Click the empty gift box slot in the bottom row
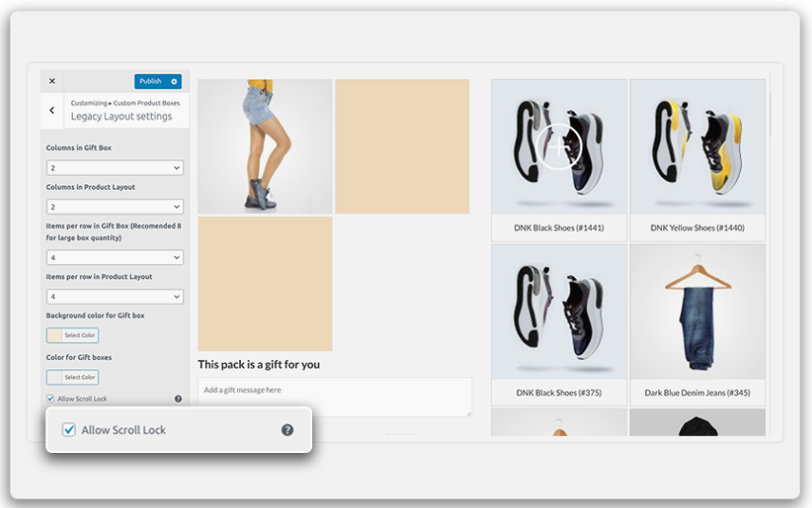Viewport: 812px width, 508px height. coord(266,284)
